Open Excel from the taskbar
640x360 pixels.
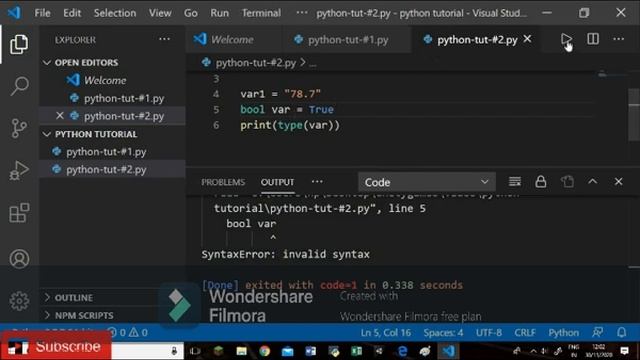pos(356,351)
